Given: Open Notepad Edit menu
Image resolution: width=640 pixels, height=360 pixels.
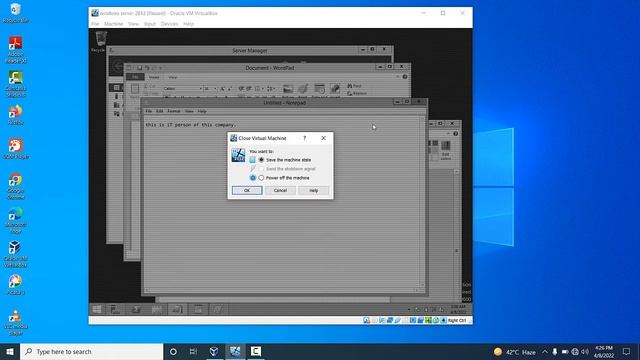Looking at the screenshot, I should [x=159, y=111].
